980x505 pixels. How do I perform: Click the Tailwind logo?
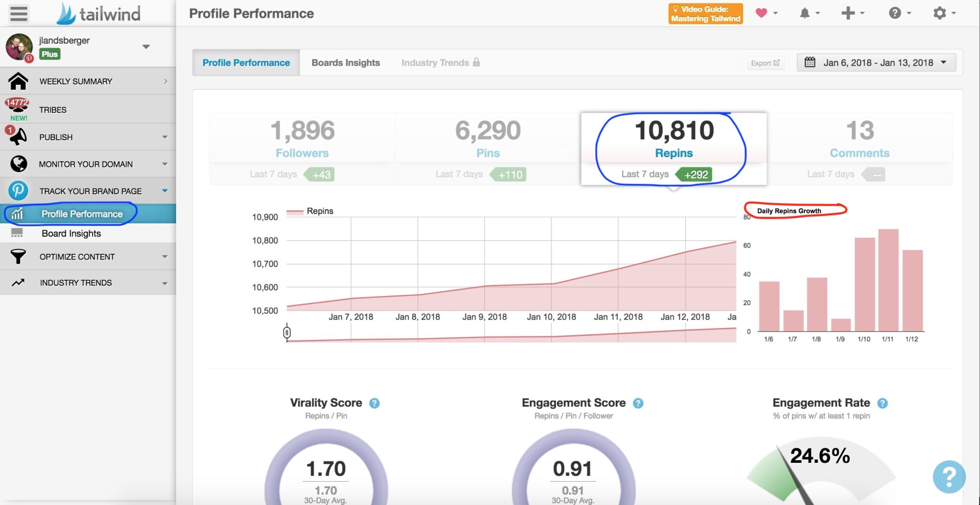(98, 13)
